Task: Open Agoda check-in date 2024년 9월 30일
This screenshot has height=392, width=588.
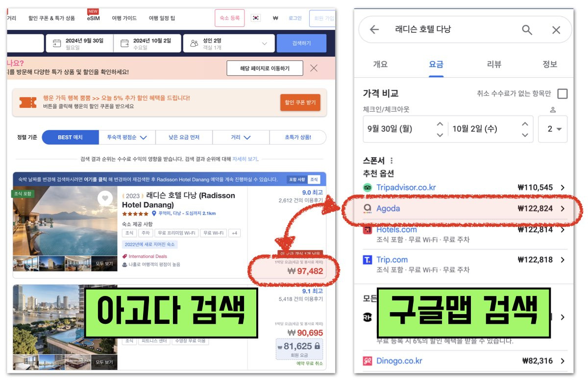Action: [x=79, y=44]
